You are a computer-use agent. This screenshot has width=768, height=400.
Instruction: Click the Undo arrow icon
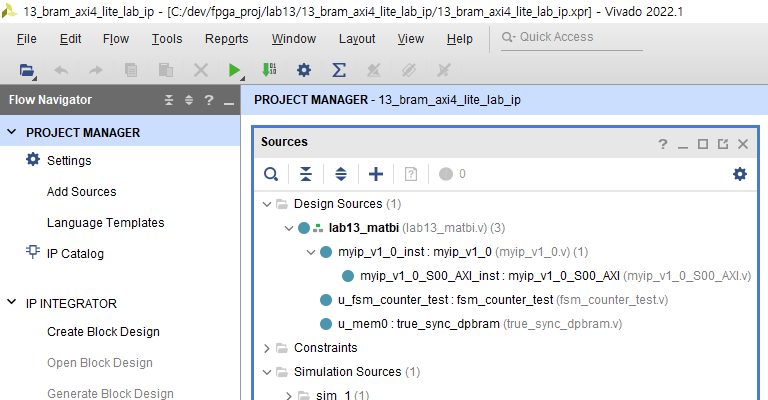point(61,71)
